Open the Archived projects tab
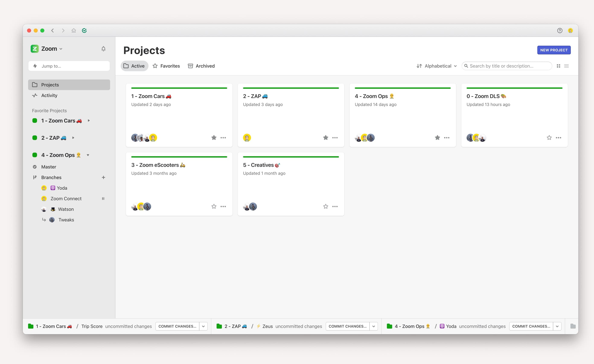Viewport: 594px width, 364px height. 201,66
